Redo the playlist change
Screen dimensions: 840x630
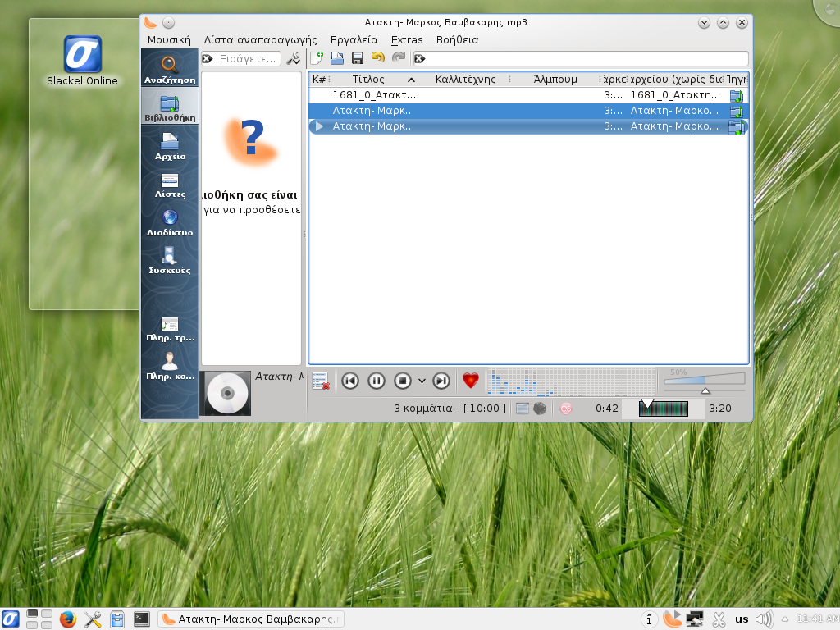(398, 58)
